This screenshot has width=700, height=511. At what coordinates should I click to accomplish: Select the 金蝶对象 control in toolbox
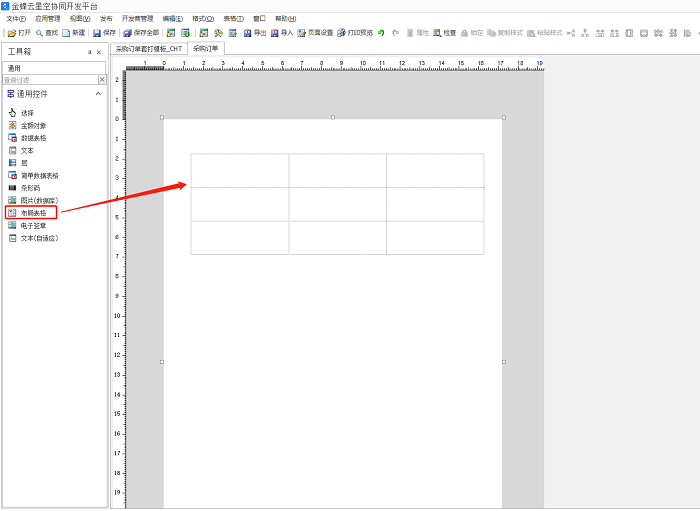pos(33,125)
